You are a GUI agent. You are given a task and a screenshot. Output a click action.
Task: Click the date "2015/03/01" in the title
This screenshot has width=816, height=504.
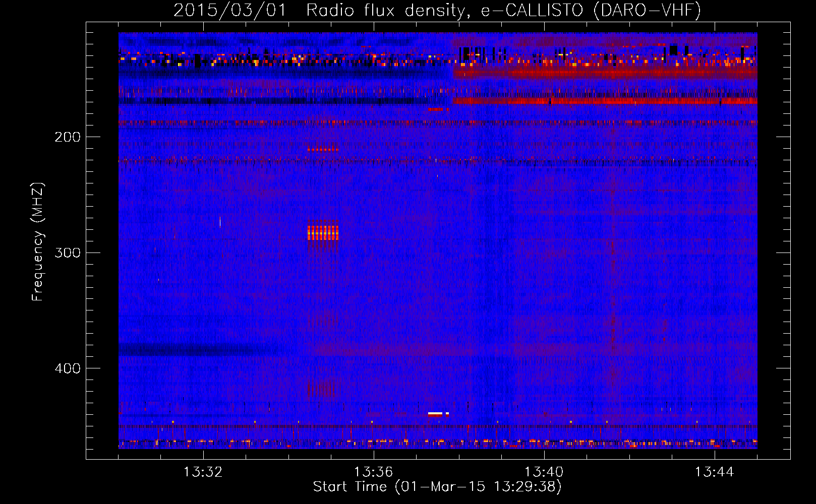click(x=229, y=10)
